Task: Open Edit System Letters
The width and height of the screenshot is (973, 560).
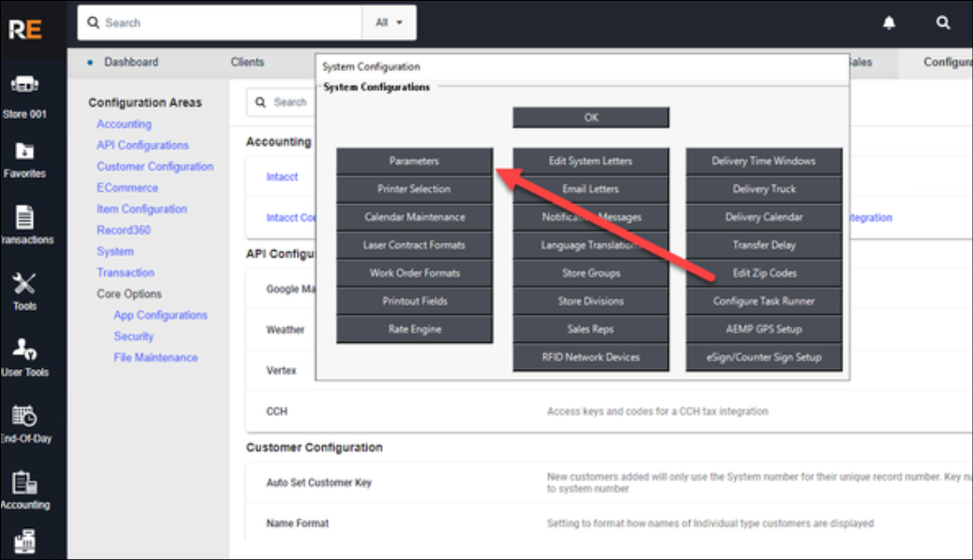Action: (x=590, y=161)
